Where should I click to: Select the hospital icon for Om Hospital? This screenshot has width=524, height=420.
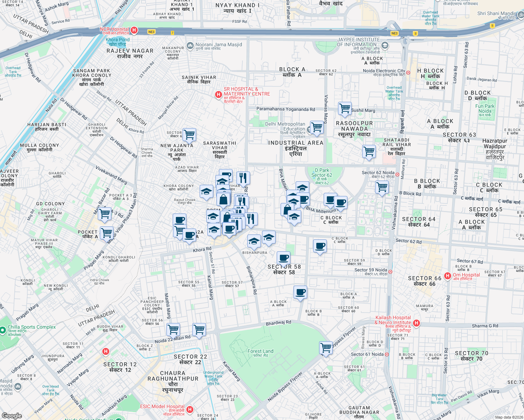pos(447,275)
